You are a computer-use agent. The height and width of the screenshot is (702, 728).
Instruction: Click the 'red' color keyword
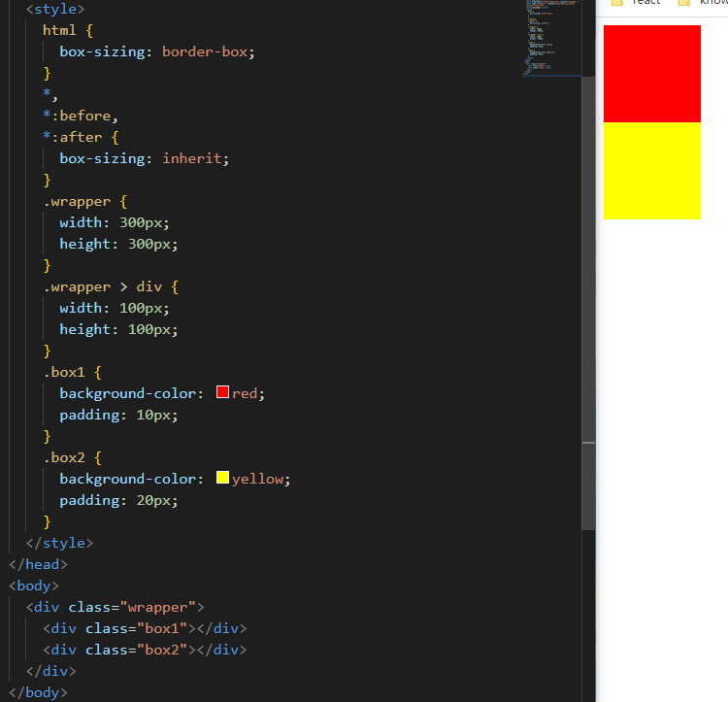(x=245, y=393)
